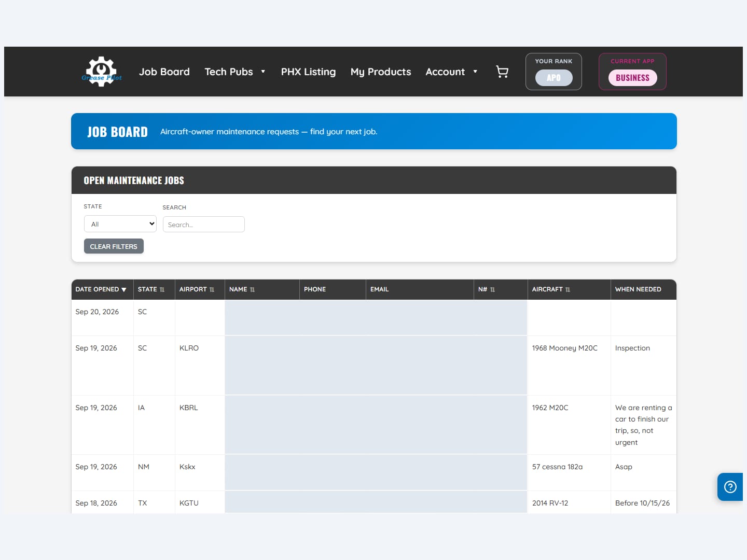Sort by the Name column arrows
The image size is (747, 560).
click(x=252, y=290)
